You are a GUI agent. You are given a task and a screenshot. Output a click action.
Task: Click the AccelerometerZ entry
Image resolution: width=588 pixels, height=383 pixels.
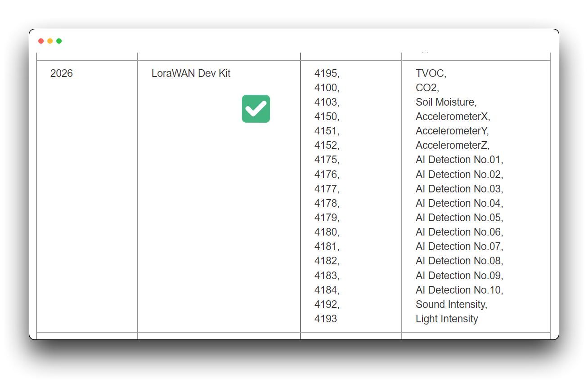(x=452, y=145)
